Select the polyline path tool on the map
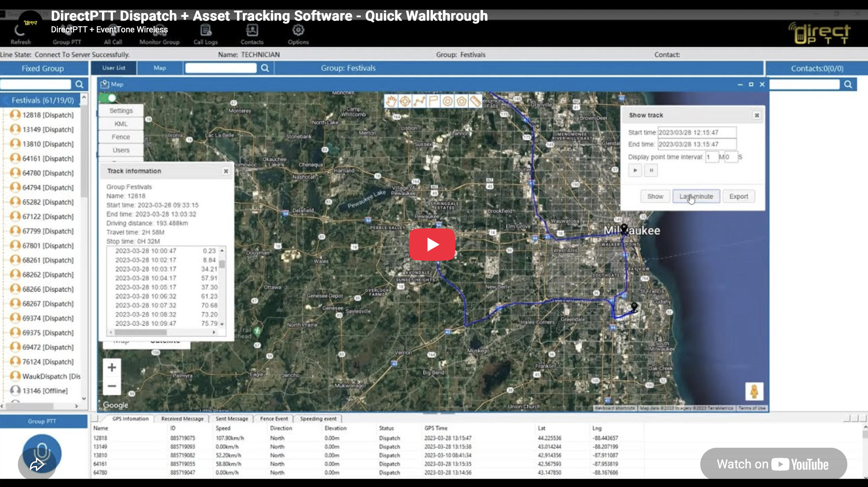This screenshot has height=487, width=868. (420, 101)
